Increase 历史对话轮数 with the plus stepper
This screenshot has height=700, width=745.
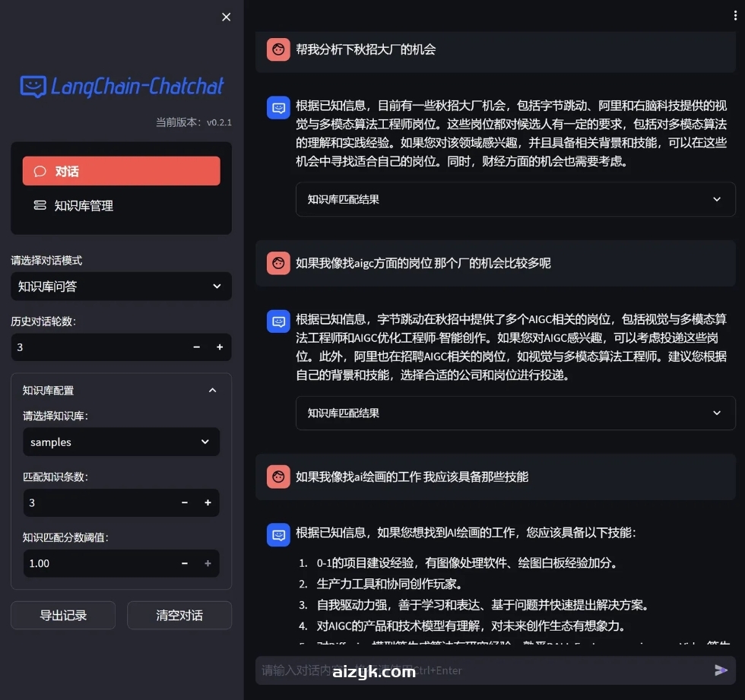coord(218,347)
